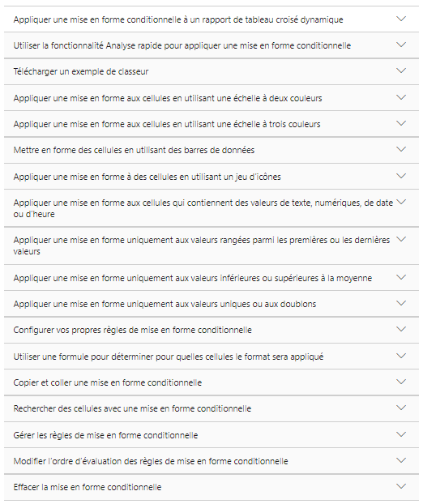Expand 'Configurer vos propres règles' section

212,330
